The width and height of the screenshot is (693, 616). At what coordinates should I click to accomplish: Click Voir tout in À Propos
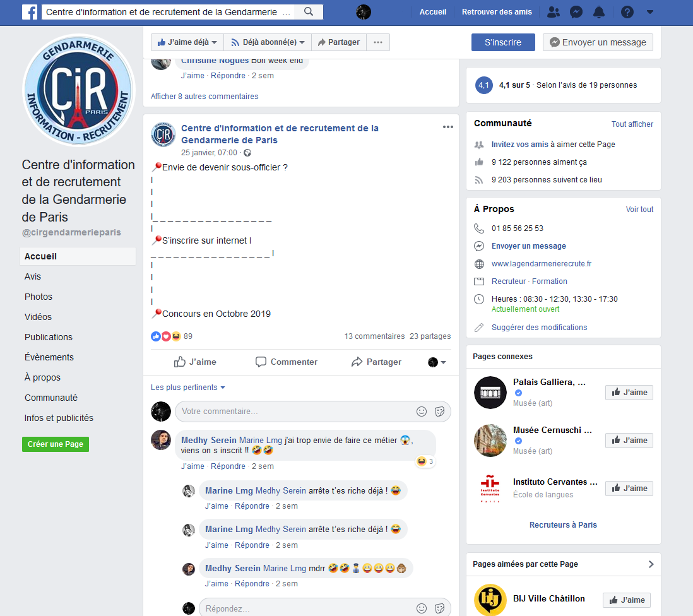pyautogui.click(x=639, y=210)
